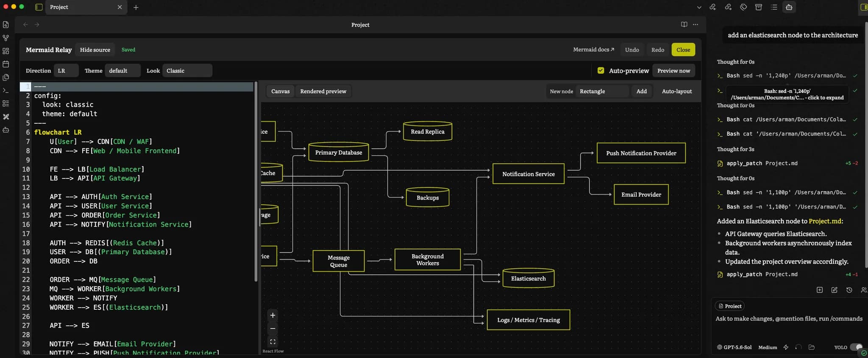Image resolution: width=868 pixels, height=358 pixels.
Task: Switch to the Rendered preview tab
Action: tap(323, 91)
